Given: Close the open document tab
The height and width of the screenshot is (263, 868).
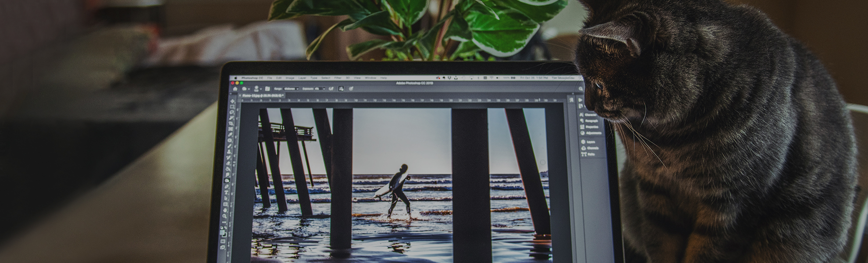Looking at the screenshot, I should 240,96.
